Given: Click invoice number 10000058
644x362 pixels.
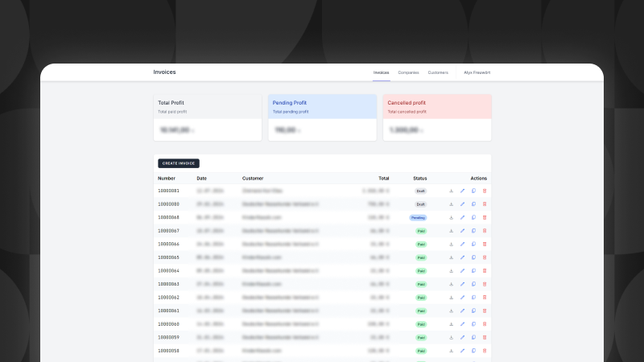Looking at the screenshot, I should coord(168,351).
